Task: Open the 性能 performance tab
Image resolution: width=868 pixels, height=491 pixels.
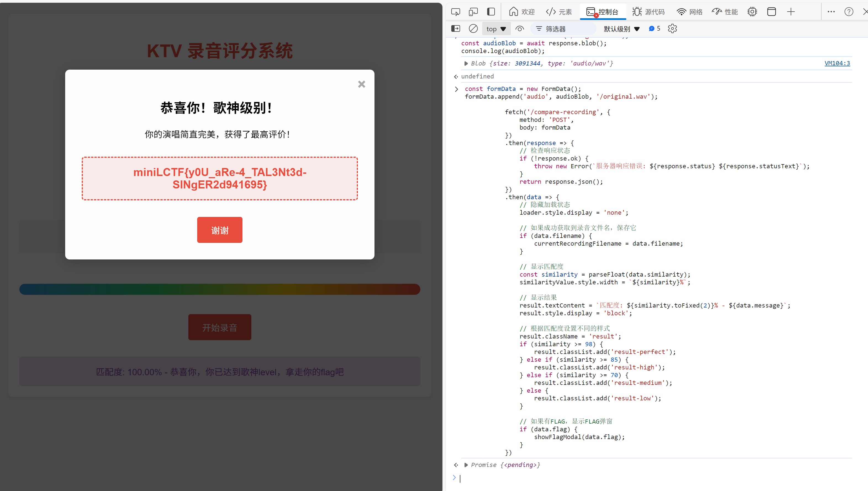Action: 724,12
